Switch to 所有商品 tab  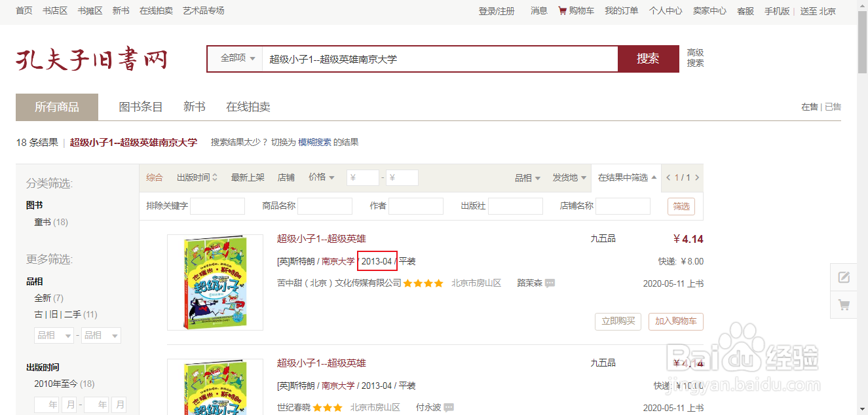pos(57,107)
